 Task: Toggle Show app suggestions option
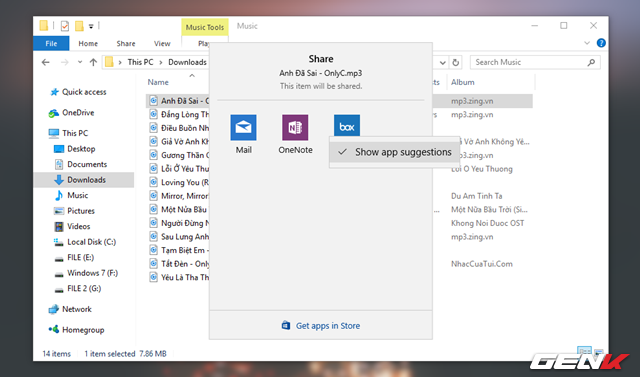[394, 152]
